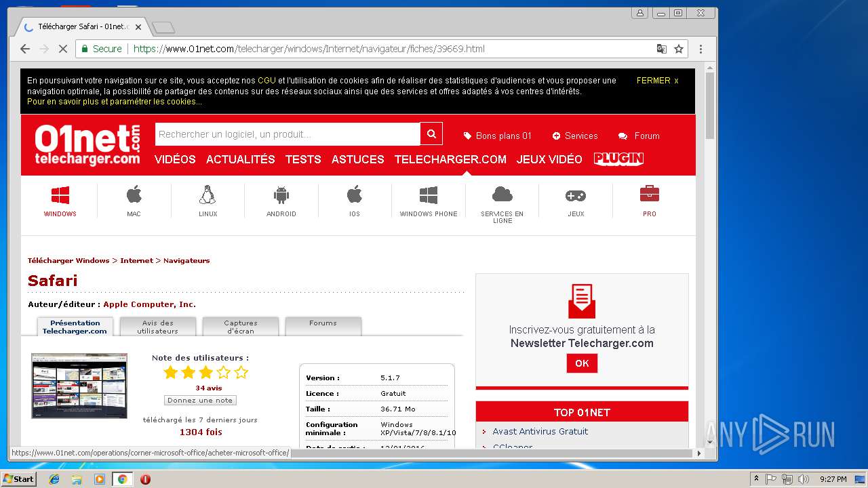Open a new browser tab
This screenshot has width=868, height=488.
click(x=163, y=28)
